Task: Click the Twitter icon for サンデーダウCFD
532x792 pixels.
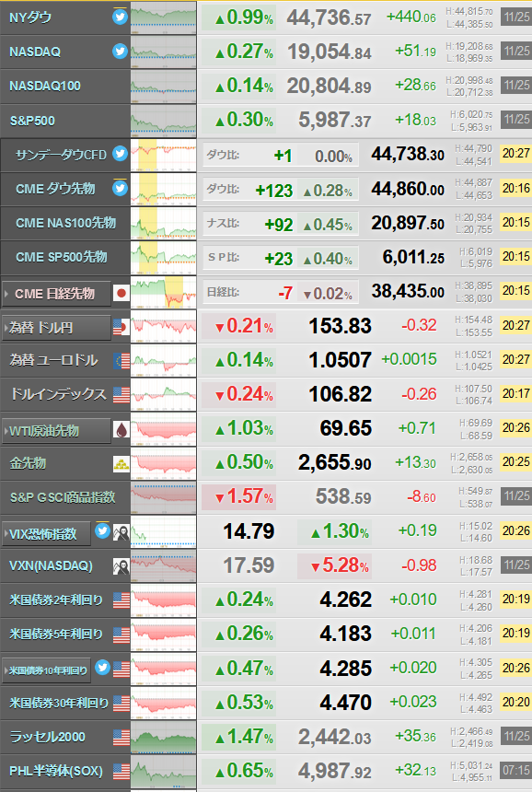Action: [120, 154]
